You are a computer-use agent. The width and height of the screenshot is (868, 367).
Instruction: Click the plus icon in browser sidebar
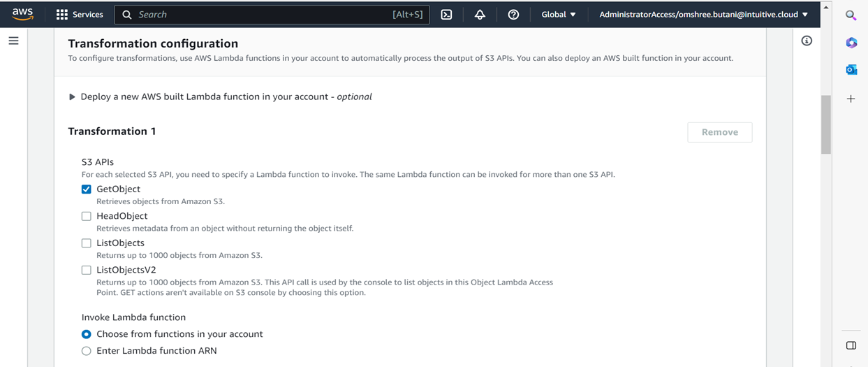(x=851, y=99)
